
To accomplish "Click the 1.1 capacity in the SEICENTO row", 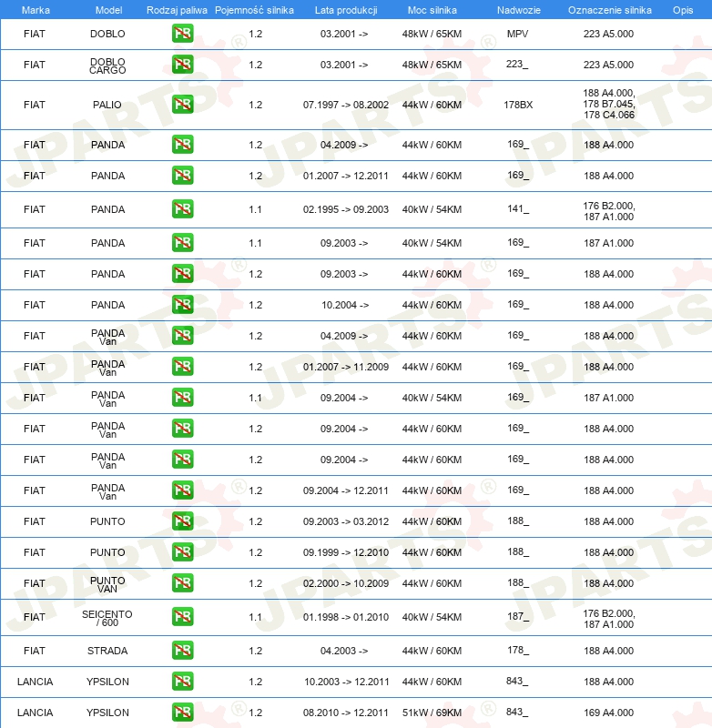I will click(x=256, y=617).
